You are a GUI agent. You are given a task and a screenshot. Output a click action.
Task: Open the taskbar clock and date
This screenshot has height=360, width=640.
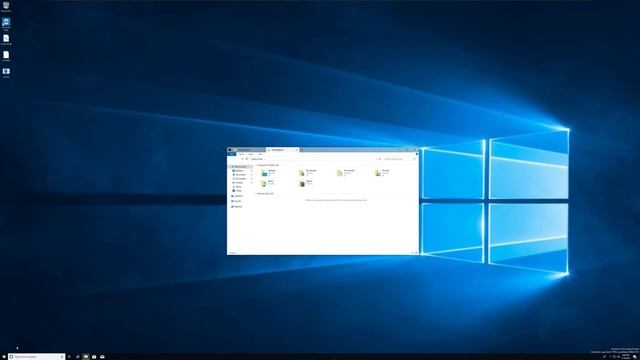click(x=626, y=357)
